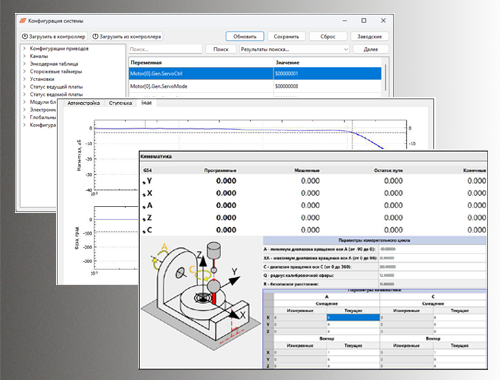Open the Результаты поиска dropdown
500x380 pixels.
[294, 49]
